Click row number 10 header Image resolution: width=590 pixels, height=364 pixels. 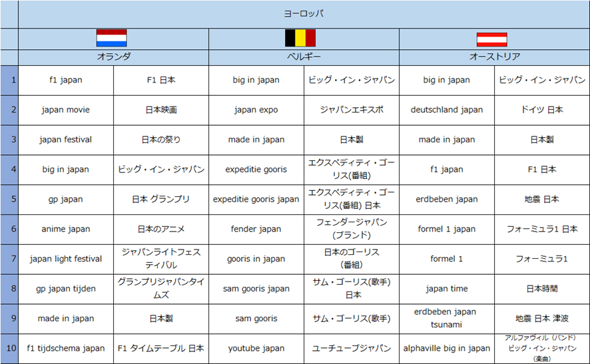(9, 348)
